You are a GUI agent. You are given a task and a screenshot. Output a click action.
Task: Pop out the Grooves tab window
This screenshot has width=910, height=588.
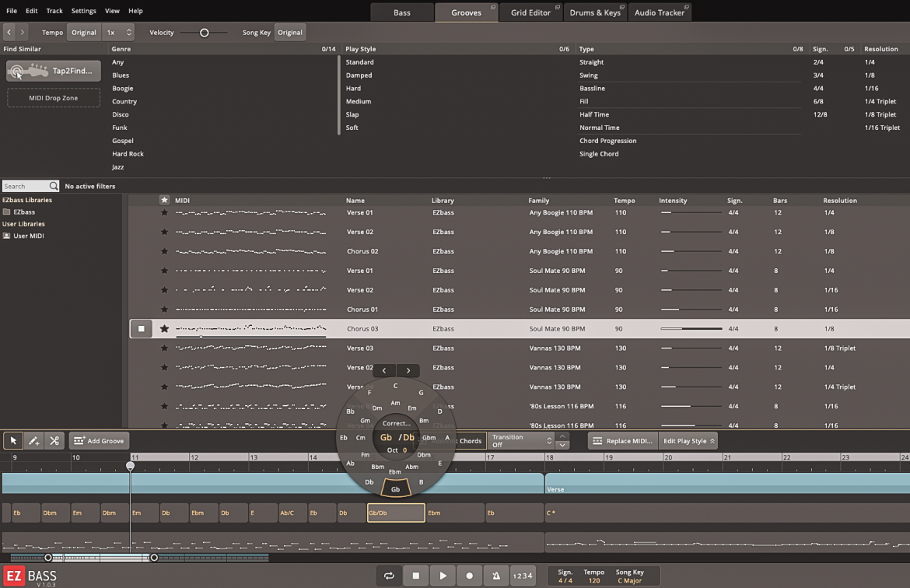click(493, 7)
